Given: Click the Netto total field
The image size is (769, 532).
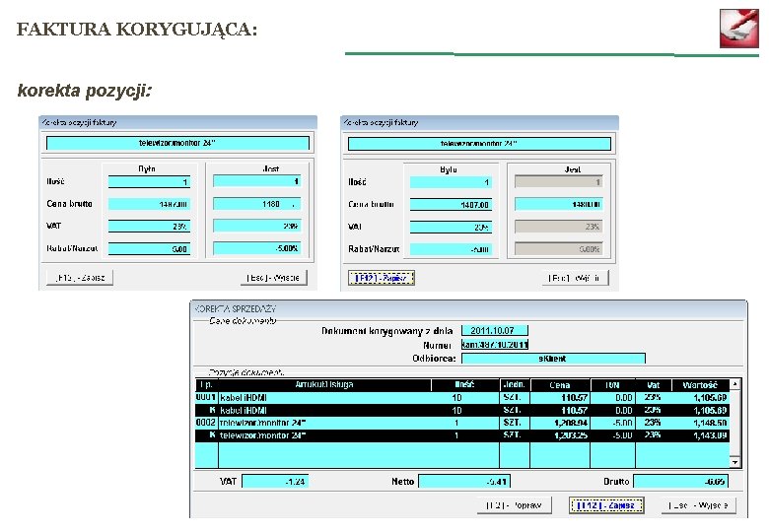Looking at the screenshot, I should click(x=464, y=481).
